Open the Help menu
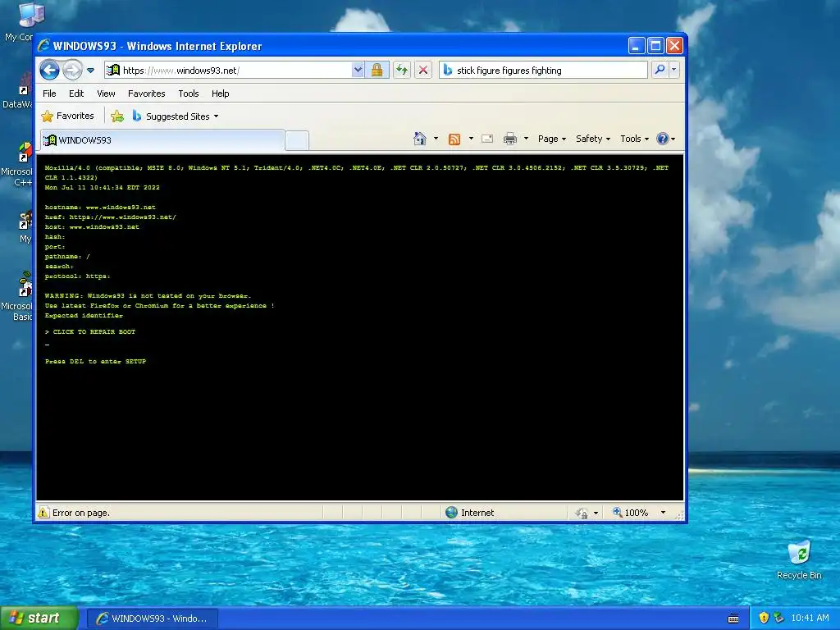This screenshot has width=840, height=630. point(220,94)
